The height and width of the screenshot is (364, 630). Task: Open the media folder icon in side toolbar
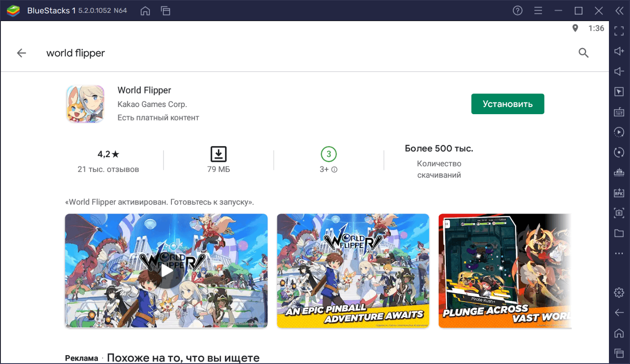(619, 233)
